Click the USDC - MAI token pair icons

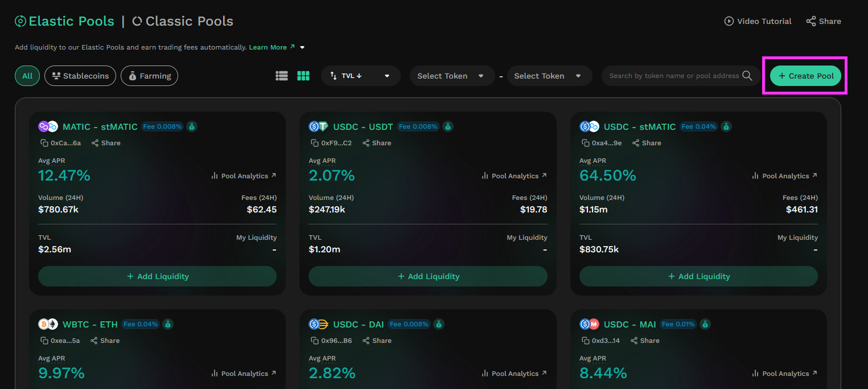coord(590,324)
